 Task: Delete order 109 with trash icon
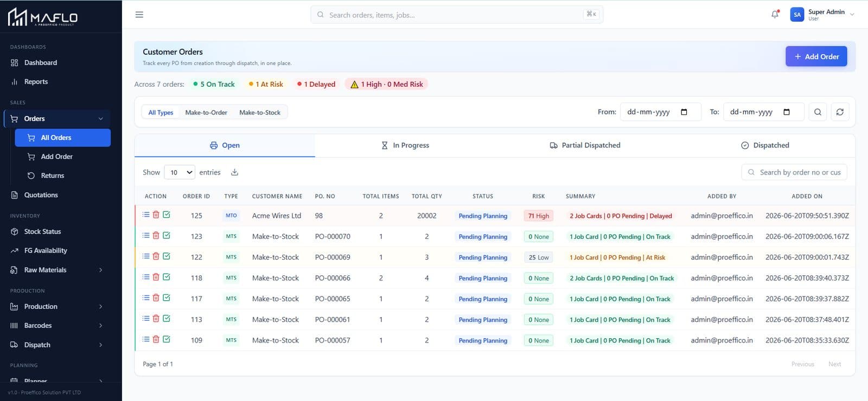click(156, 339)
